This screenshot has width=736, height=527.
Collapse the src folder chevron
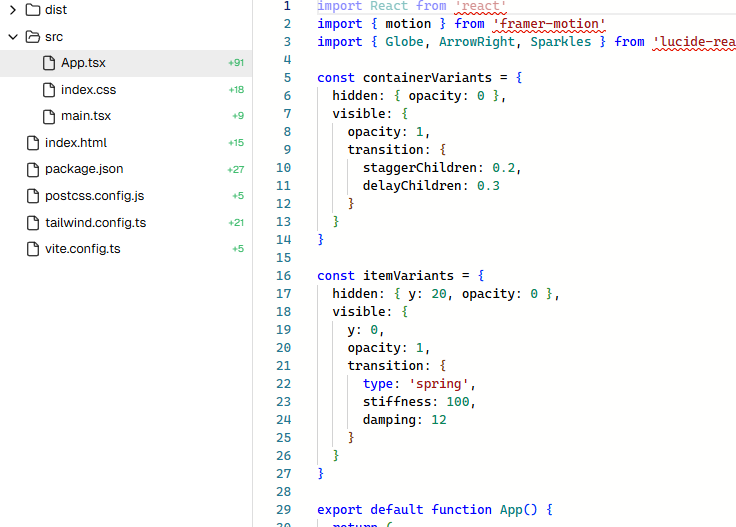click(13, 37)
